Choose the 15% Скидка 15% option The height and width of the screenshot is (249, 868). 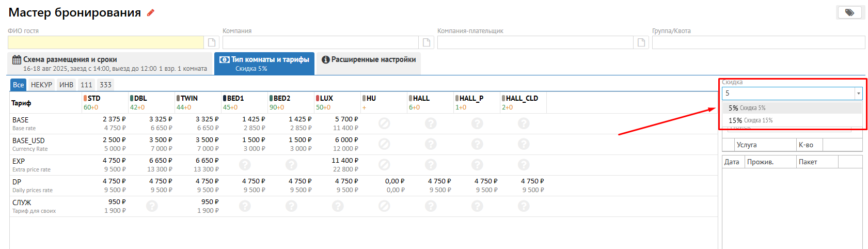coord(792,120)
